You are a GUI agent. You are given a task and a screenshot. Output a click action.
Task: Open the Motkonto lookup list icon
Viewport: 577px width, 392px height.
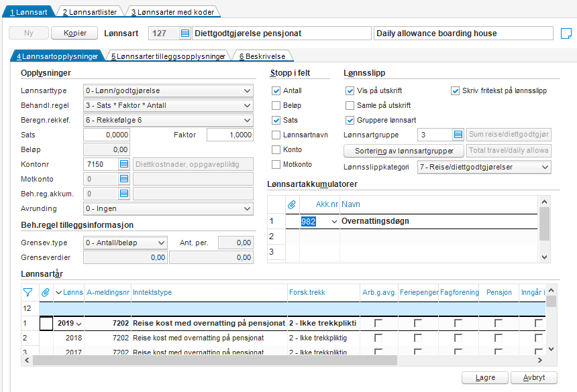pos(124,179)
